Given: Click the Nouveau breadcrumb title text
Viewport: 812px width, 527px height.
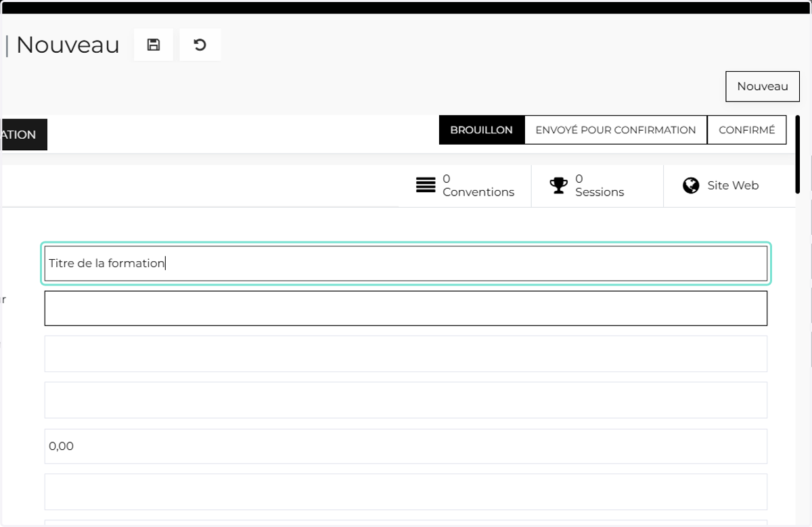Looking at the screenshot, I should pyautogui.click(x=68, y=45).
